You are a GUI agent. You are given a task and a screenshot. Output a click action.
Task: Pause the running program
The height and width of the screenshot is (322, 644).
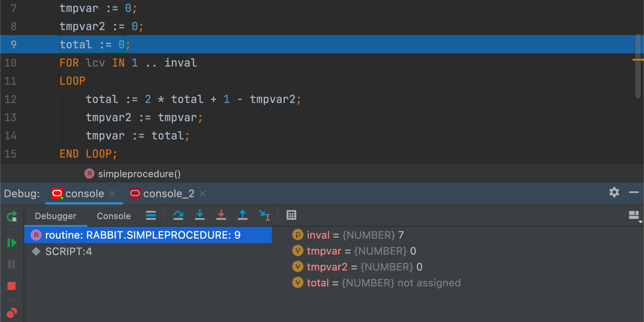point(10,264)
